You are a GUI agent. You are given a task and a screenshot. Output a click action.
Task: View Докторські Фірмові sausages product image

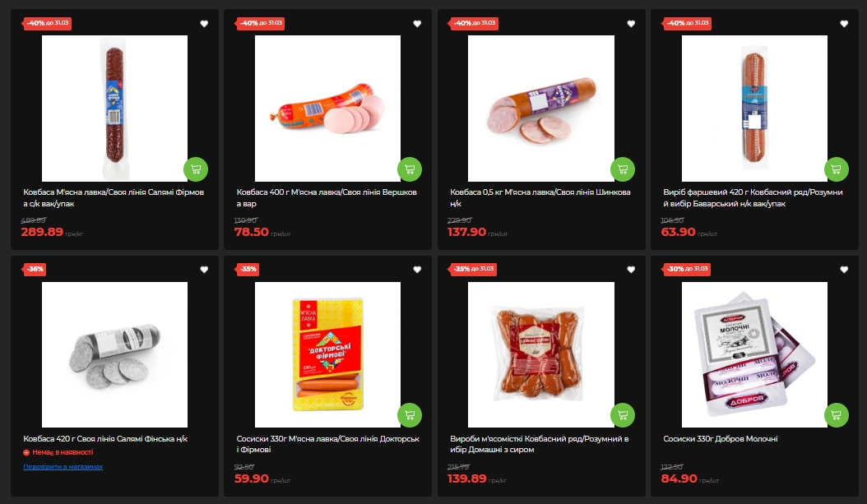[327, 355]
